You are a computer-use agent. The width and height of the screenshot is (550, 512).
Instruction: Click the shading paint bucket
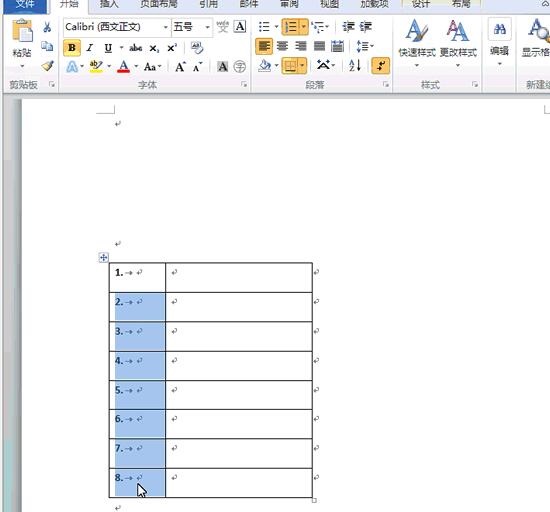coord(265,66)
